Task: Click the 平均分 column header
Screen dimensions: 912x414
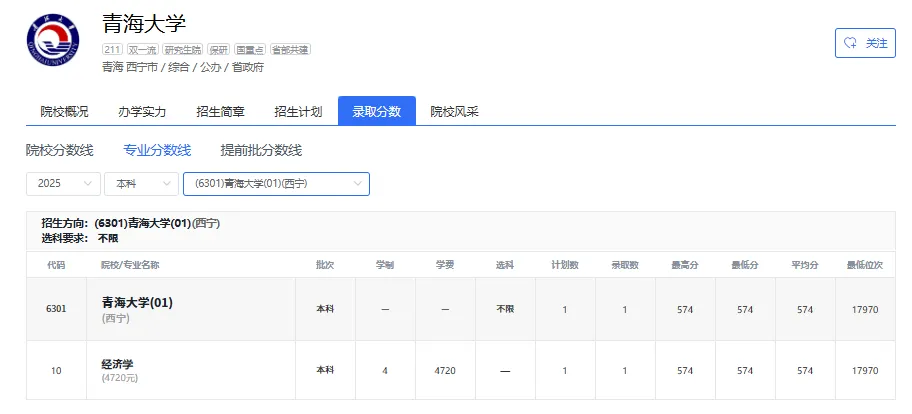Action: tap(805, 265)
